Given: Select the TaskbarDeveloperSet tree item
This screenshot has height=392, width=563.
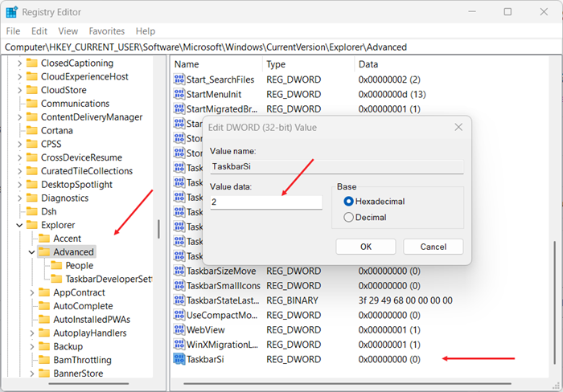Looking at the screenshot, I should 109,279.
